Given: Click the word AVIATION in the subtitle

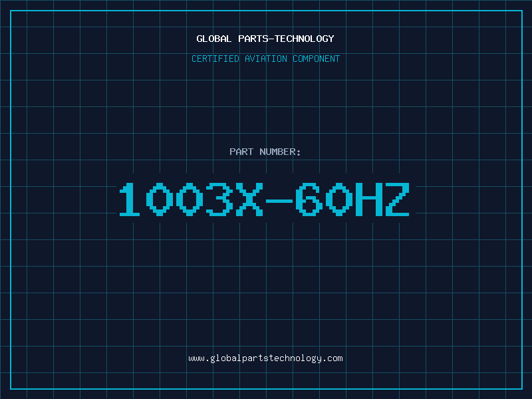Looking at the screenshot, I should click(x=266, y=59).
